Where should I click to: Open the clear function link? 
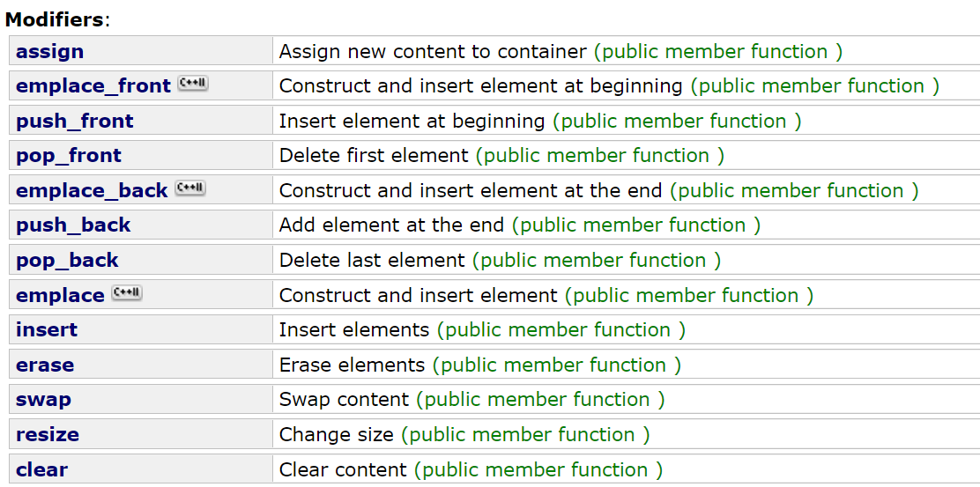[41, 470]
